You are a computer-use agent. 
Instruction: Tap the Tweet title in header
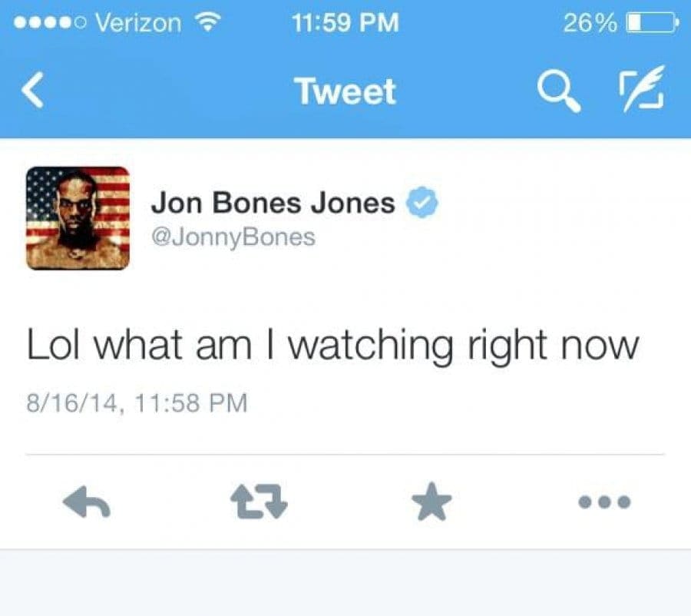coord(345,91)
